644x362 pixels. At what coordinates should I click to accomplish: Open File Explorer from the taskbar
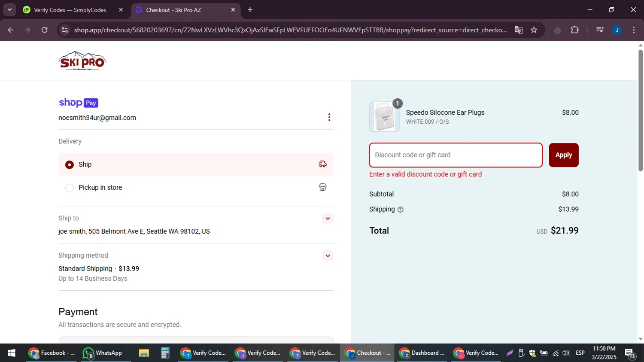click(143, 353)
